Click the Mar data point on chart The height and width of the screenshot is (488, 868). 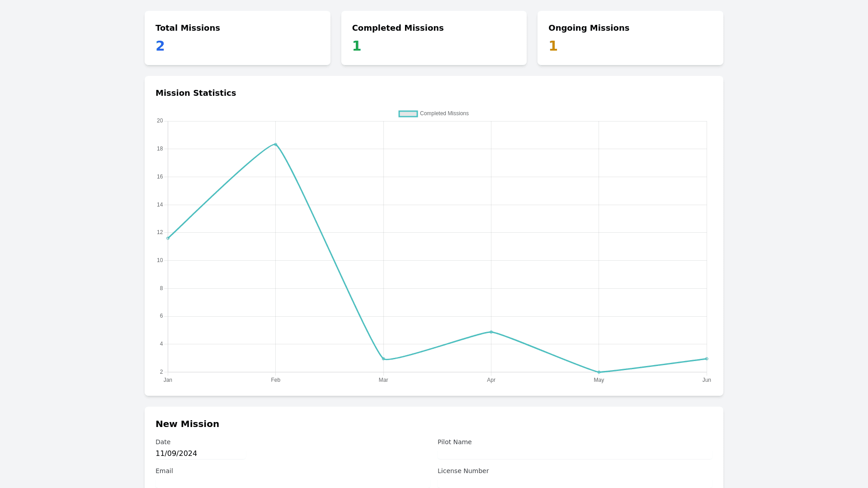[x=383, y=359]
